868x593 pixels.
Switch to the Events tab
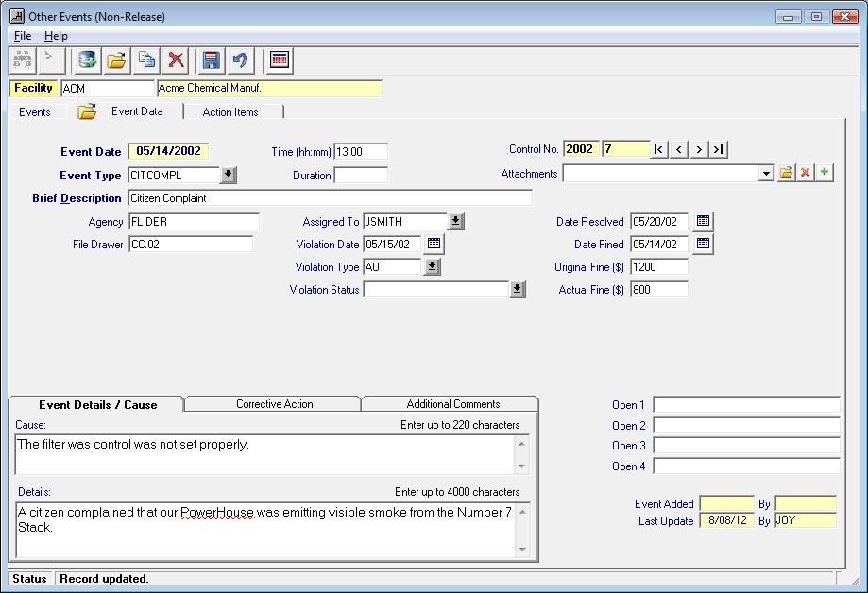[x=34, y=111]
